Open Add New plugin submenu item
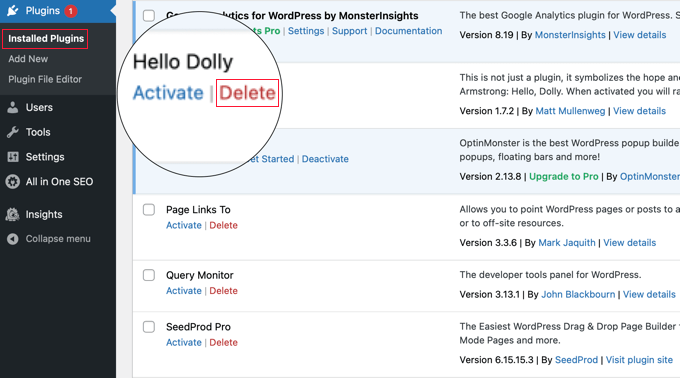680x378 pixels. tap(28, 59)
